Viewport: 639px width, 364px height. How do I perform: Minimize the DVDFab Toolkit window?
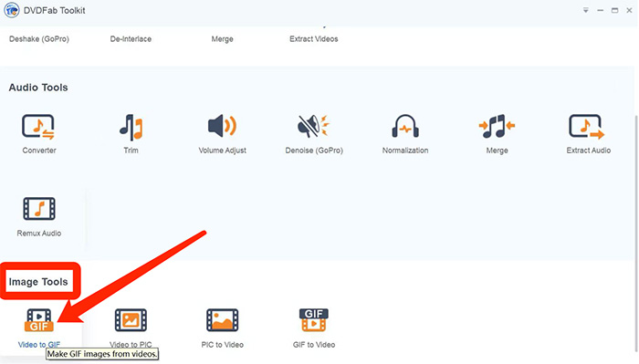[x=601, y=10]
